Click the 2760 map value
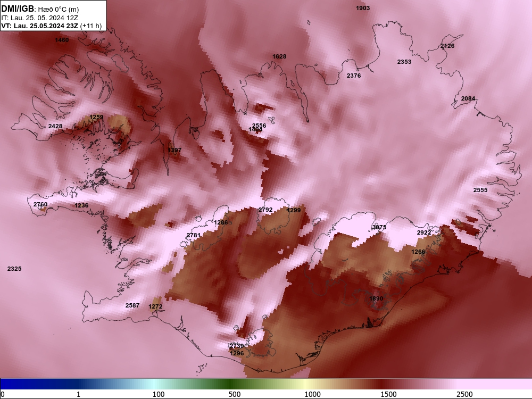 tap(40, 204)
